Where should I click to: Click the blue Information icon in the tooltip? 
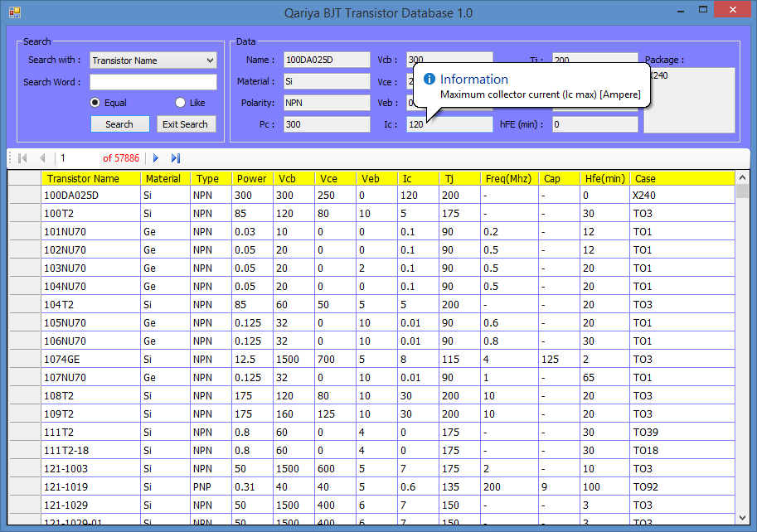(x=428, y=79)
